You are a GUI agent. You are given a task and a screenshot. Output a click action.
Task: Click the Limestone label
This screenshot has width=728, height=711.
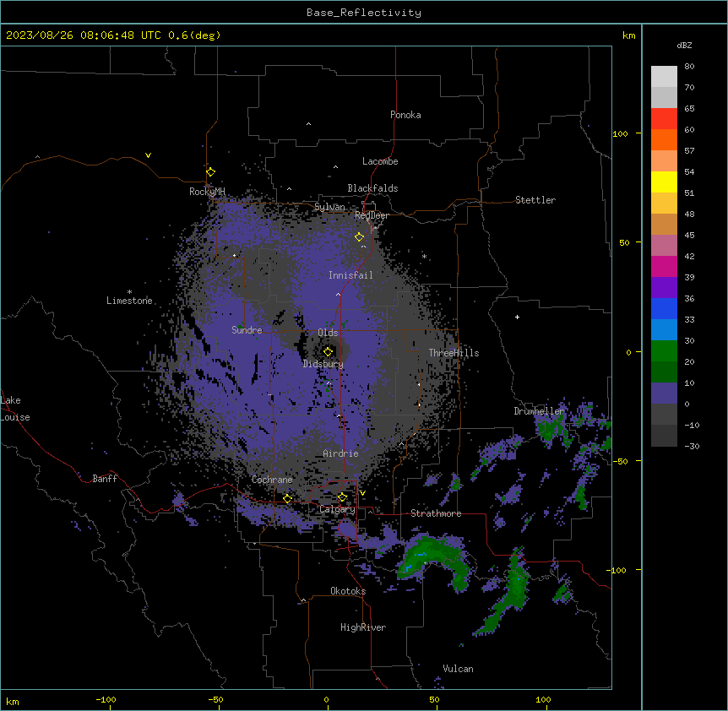[129, 301]
